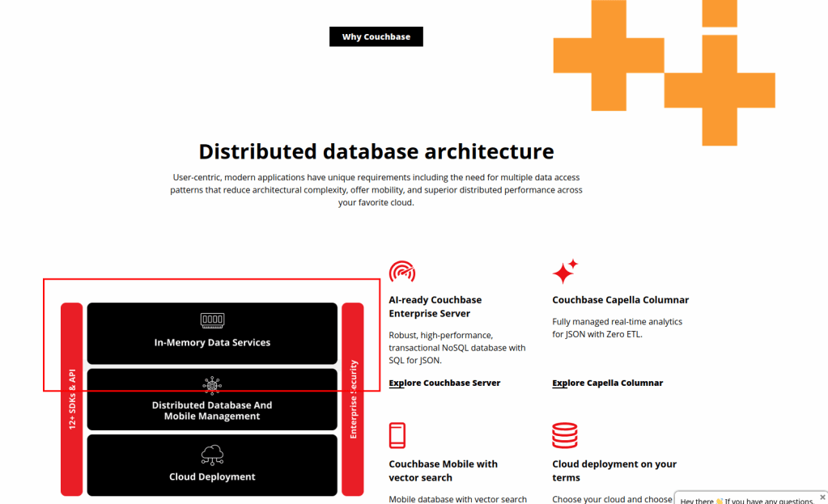Click the Couchbase Mobile with vector search heading
The height and width of the screenshot is (504, 828).
pyautogui.click(x=443, y=471)
